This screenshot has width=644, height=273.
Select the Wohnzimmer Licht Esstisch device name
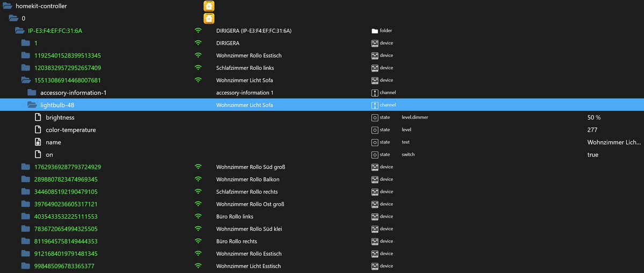click(248, 266)
